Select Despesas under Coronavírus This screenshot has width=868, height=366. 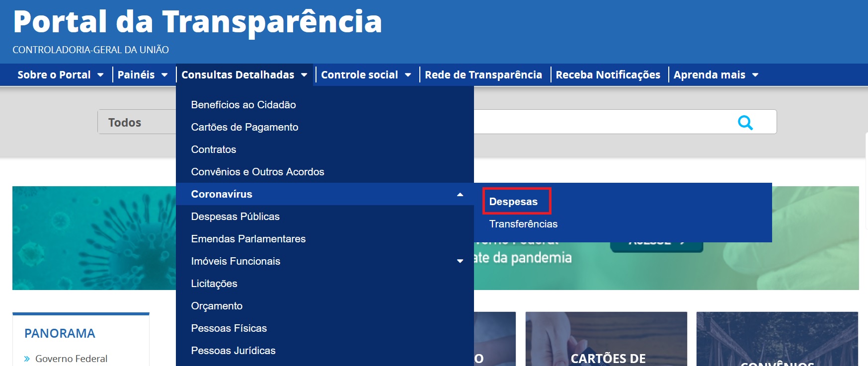tap(513, 202)
